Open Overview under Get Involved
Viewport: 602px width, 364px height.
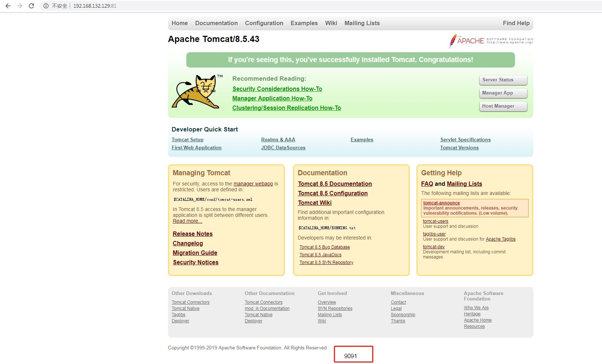coord(327,302)
